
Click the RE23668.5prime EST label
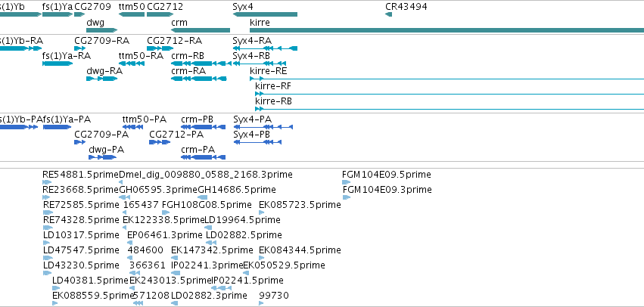(x=80, y=190)
